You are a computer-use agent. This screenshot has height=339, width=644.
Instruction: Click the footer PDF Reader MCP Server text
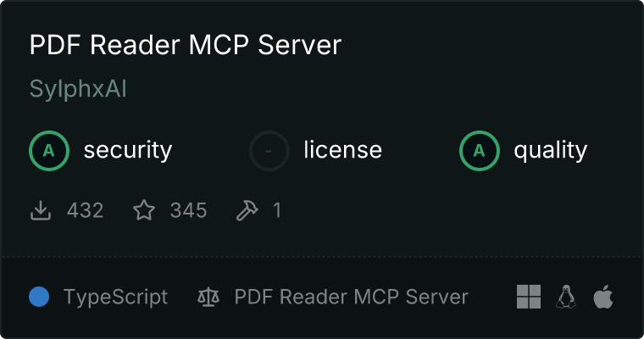point(351,297)
